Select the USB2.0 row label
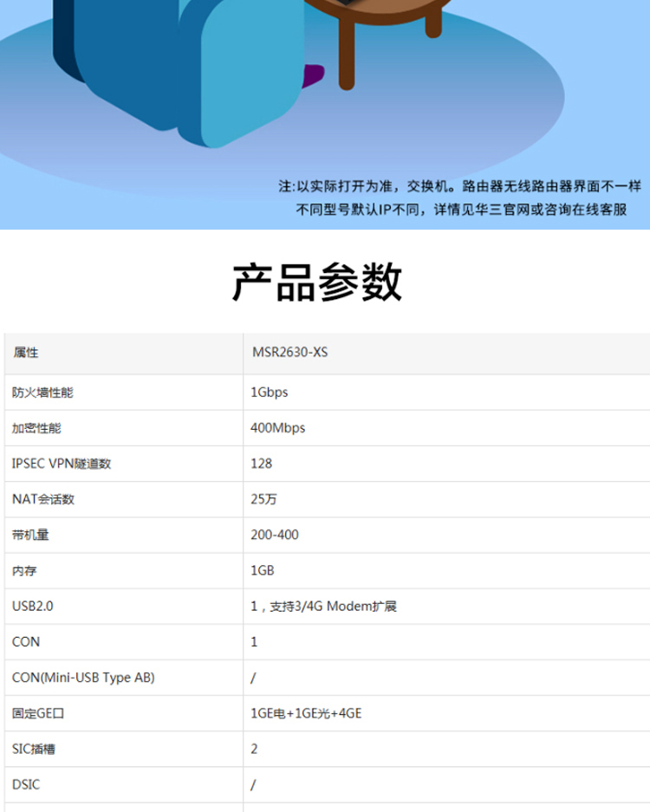 pos(33,606)
